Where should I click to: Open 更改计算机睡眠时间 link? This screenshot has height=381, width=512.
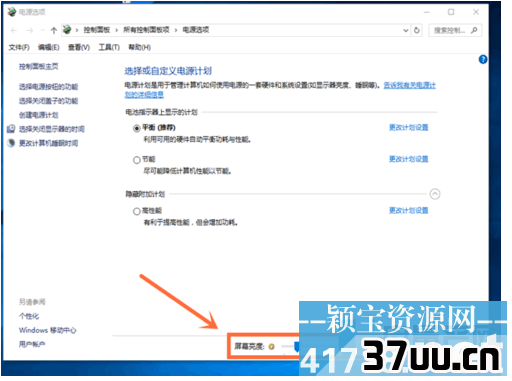(x=48, y=143)
